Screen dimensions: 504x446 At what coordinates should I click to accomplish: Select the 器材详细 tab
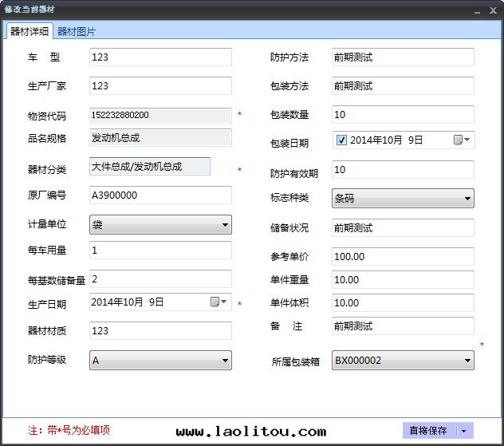point(30,31)
